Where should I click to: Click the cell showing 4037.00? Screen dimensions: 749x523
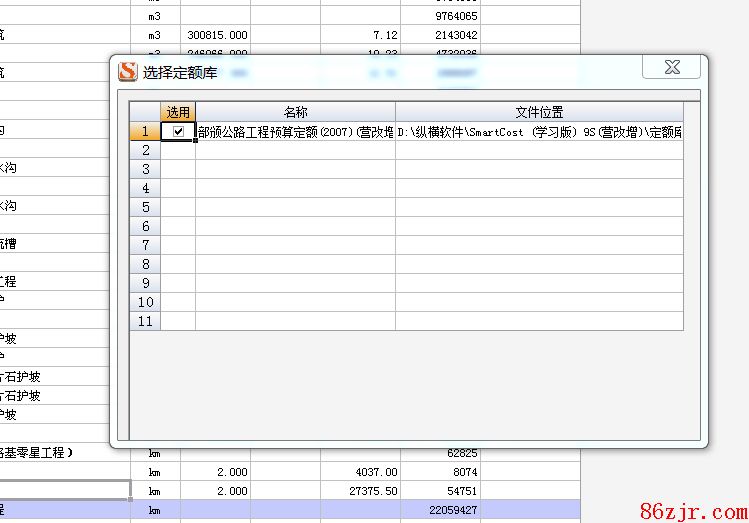tap(360, 472)
